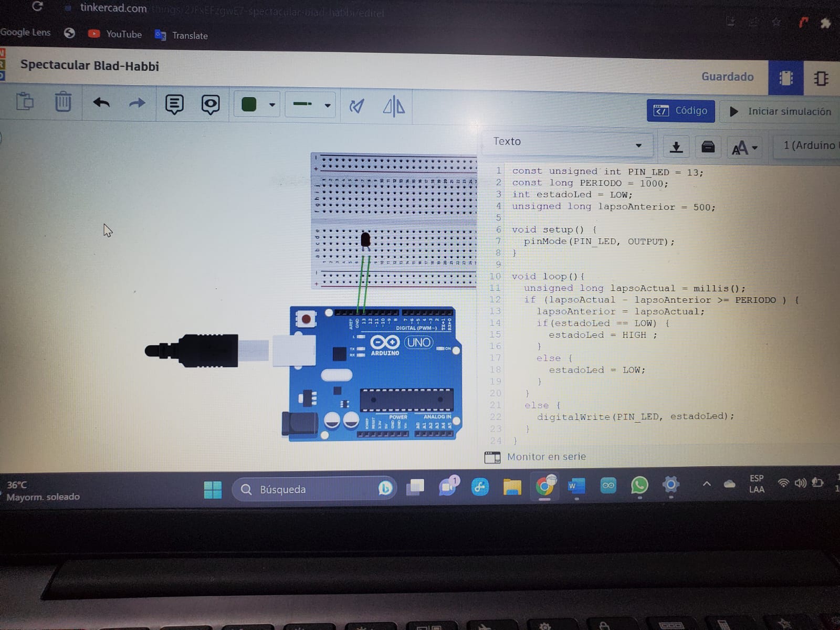Expand the wire color dropdown arrow
The image size is (840, 630).
tap(272, 105)
